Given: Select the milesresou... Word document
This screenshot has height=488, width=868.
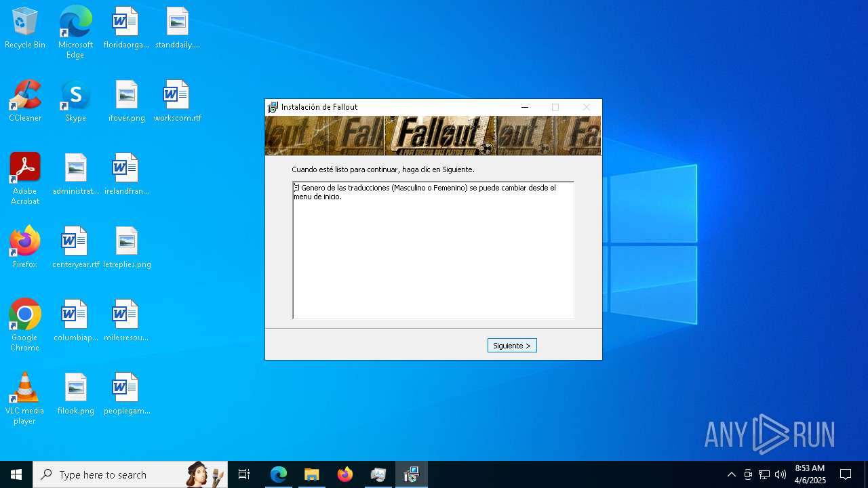Looking at the screenshot, I should [x=126, y=321].
